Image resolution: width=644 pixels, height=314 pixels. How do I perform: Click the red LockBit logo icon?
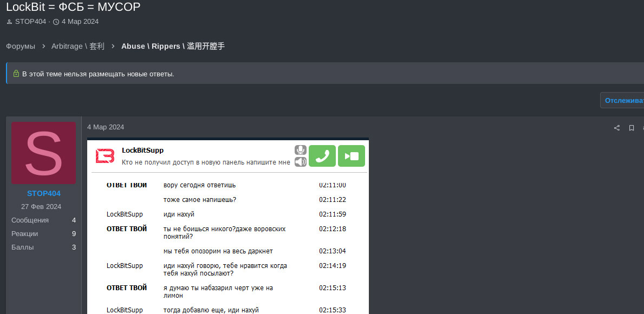[x=105, y=156]
